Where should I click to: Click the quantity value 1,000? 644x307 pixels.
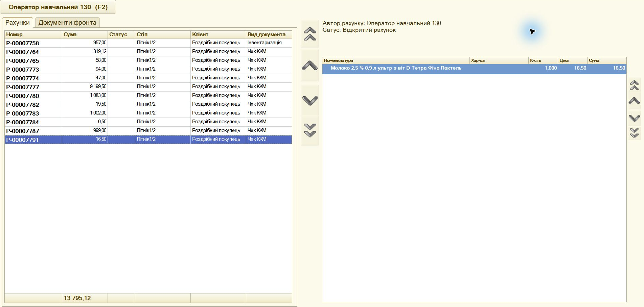551,68
